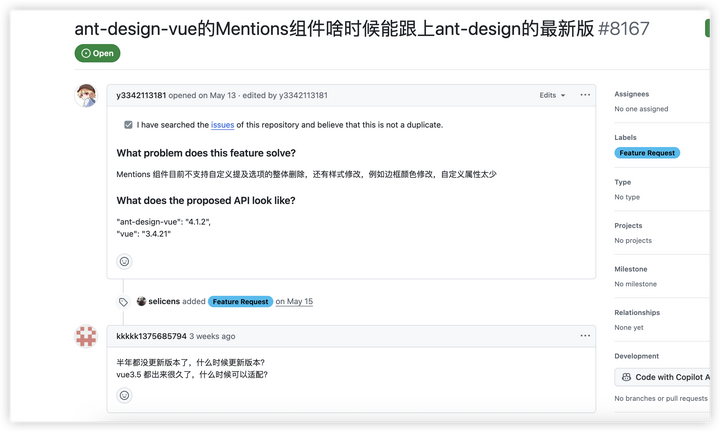Click the label tag icon in the timeline
Screen dimensions: 720x432
[123, 302]
